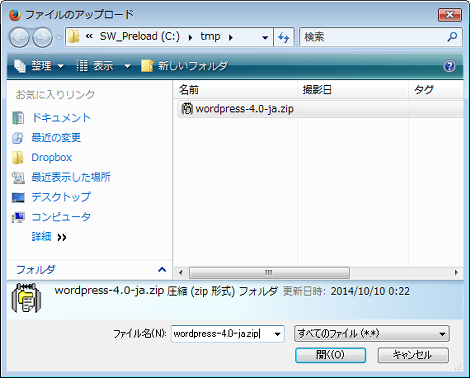The width and height of the screenshot is (470, 378).
Task: Click the horizontal scrollbar thumb
Action: pyautogui.click(x=269, y=273)
